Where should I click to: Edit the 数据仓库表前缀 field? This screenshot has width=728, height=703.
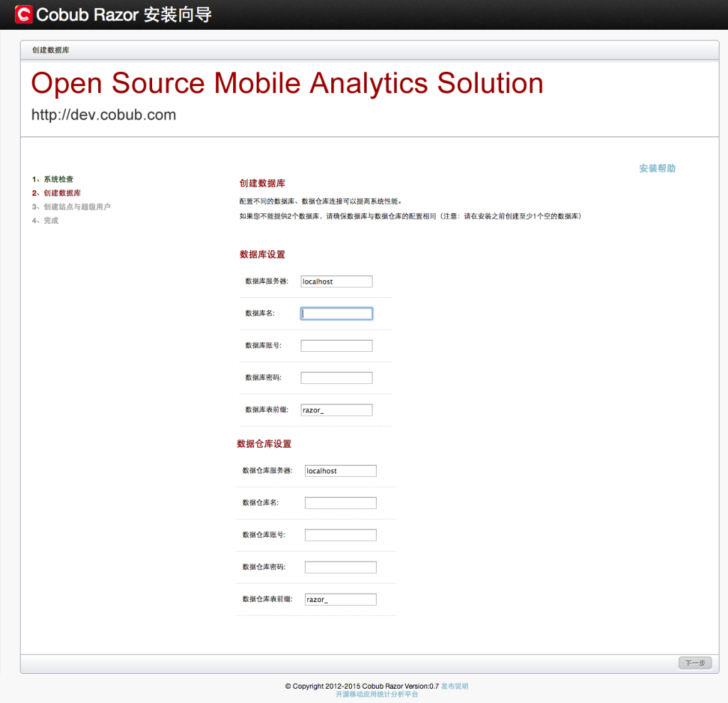(x=341, y=599)
